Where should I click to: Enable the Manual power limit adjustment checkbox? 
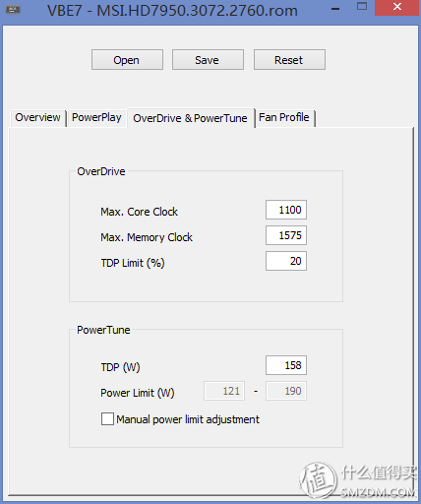tap(107, 419)
